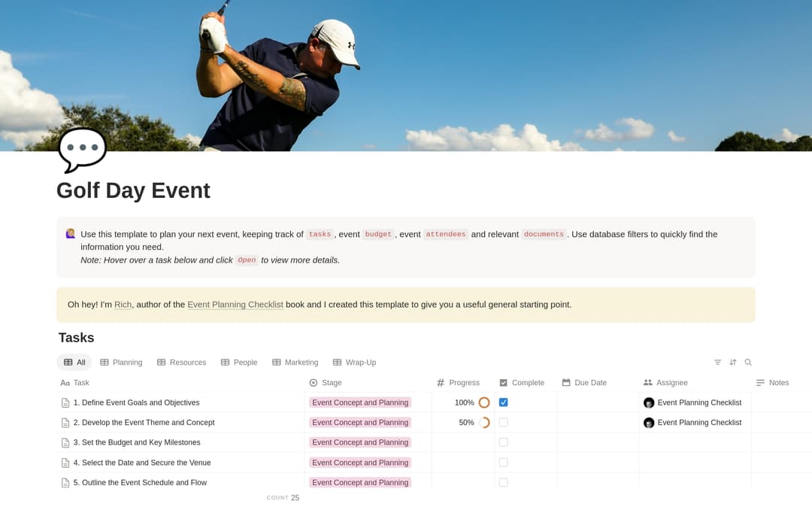Click the 'attendees' code tag in callout
The height and width of the screenshot is (507, 812).
tap(445, 234)
